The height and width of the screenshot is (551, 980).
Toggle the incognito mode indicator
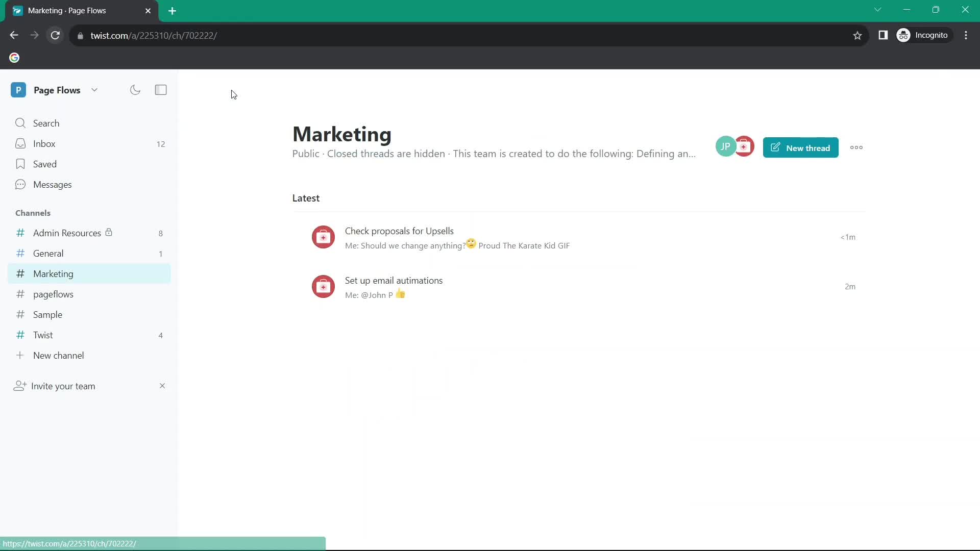(x=924, y=35)
